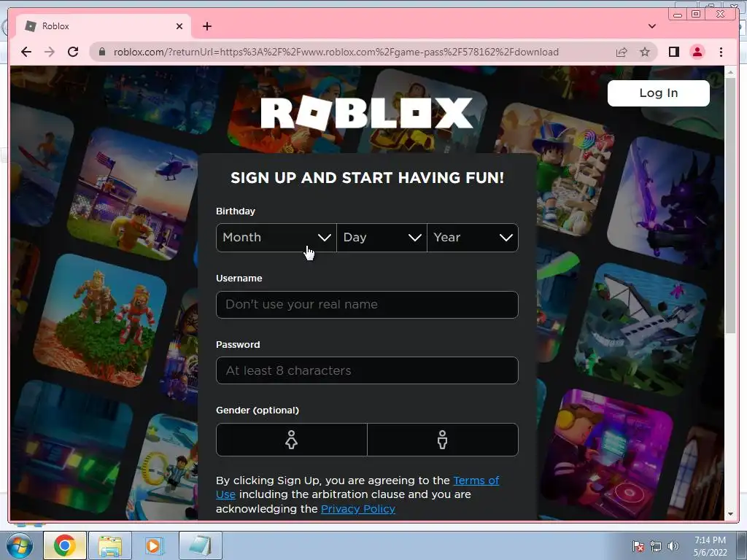Viewport: 747px width, 560px height.
Task: Click the page vertical scrollbar thumb
Action: pyautogui.click(x=730, y=205)
